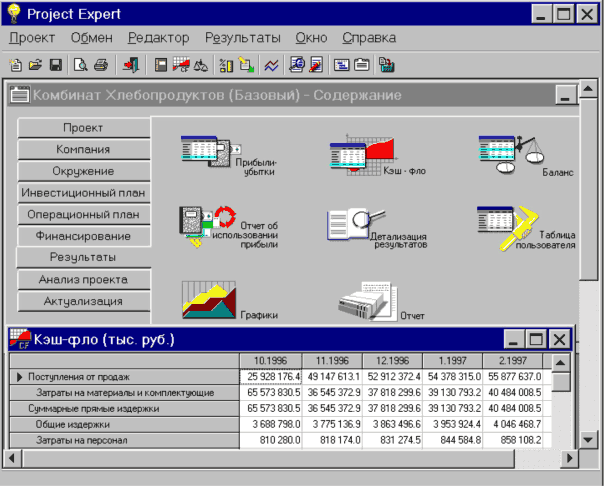Click the results detail magnifier toolbar icon
Image resolution: width=604 pixels, height=486 pixels.
(297, 65)
